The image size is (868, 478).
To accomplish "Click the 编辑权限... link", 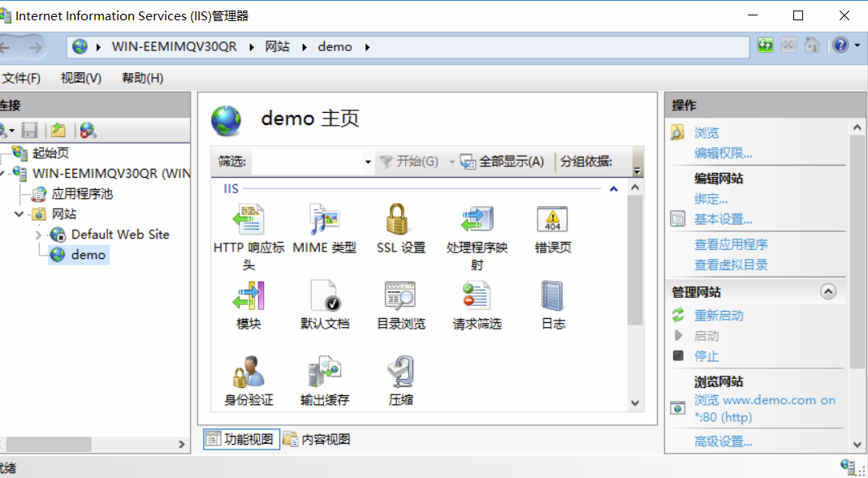I will click(723, 153).
